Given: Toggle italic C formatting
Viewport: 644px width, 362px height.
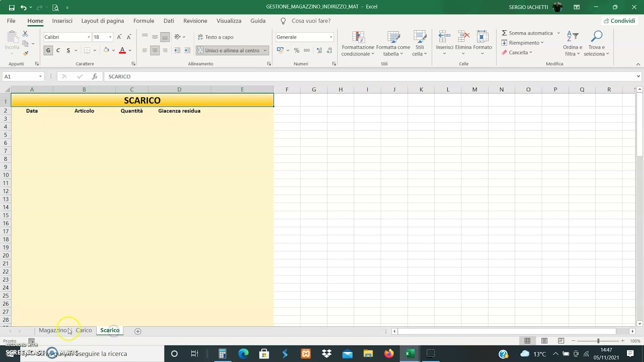Looking at the screenshot, I should click(x=58, y=50).
